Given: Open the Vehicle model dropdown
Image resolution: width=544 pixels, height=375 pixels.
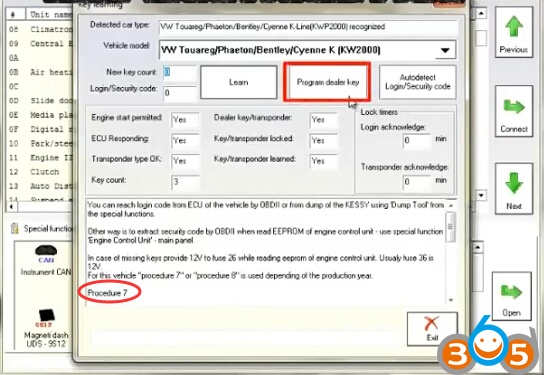Looking at the screenshot, I should (x=445, y=50).
